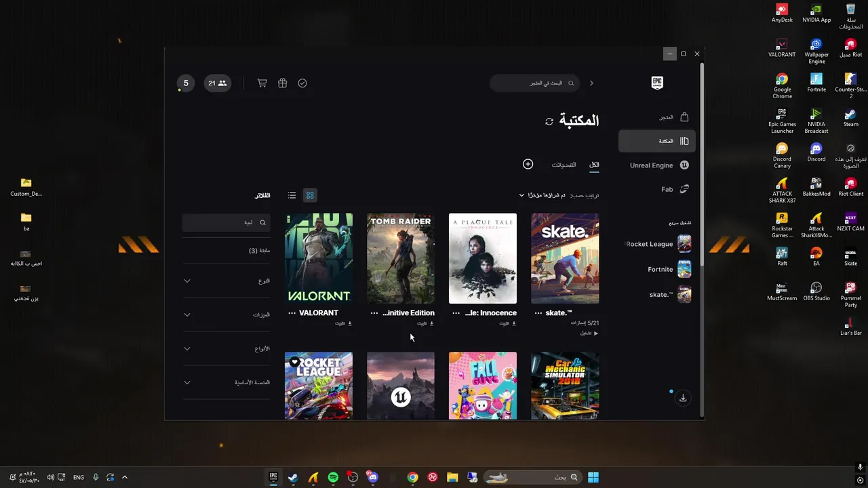
Task: Open the VALORANT game cover
Action: (319, 258)
